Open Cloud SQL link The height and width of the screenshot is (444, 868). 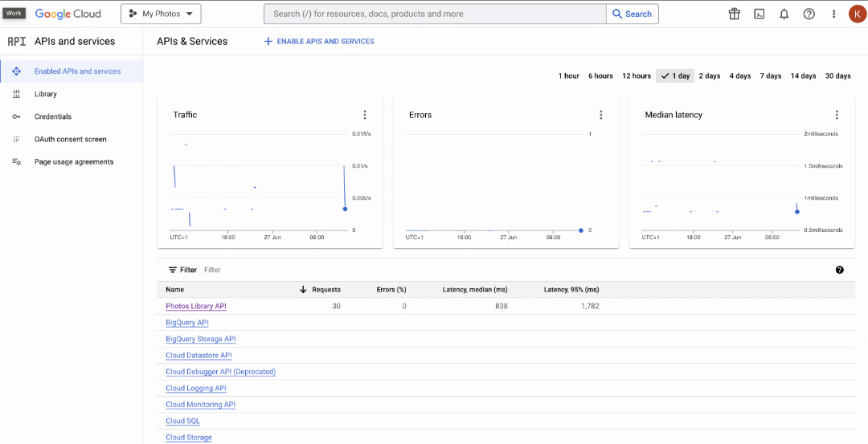(x=182, y=421)
